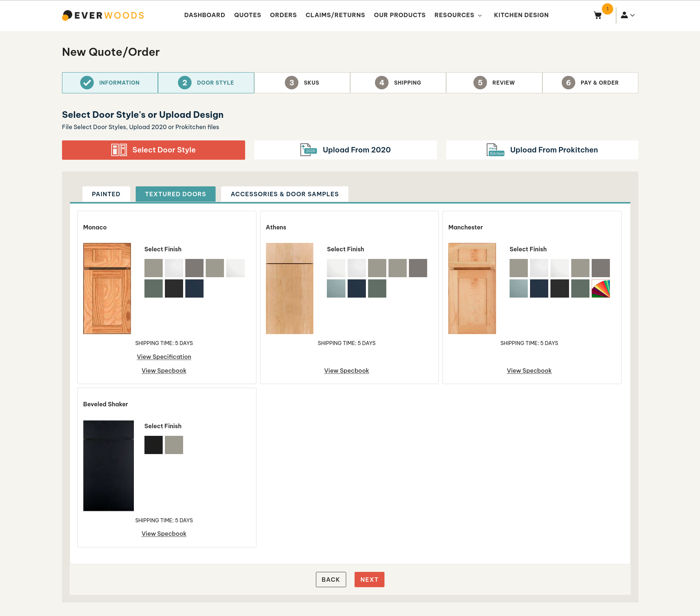
Task: Switch to the Painted tab
Action: pyautogui.click(x=106, y=194)
